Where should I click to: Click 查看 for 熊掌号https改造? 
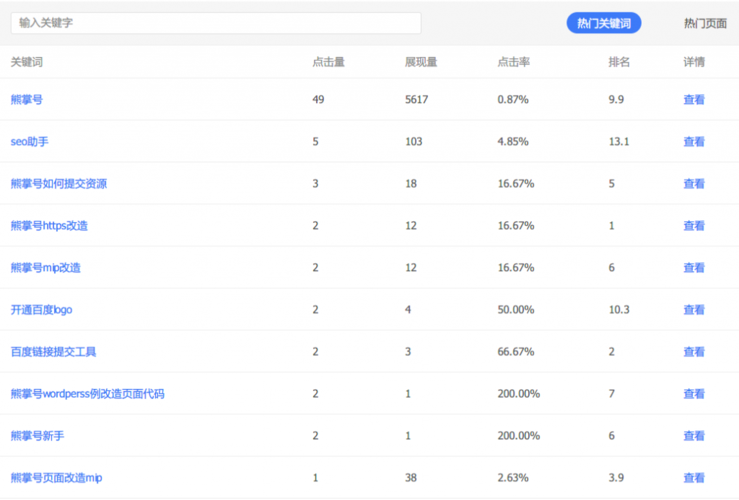pos(694,225)
